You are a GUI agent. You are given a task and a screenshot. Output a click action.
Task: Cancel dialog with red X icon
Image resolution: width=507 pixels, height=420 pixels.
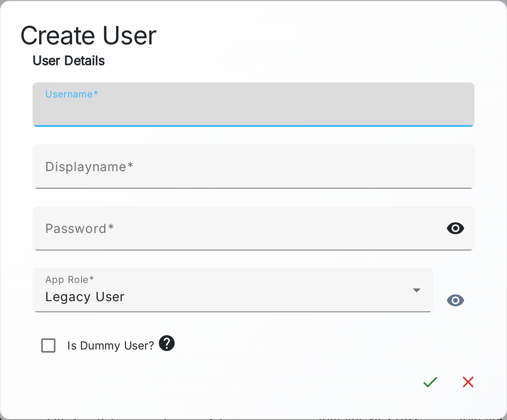pyautogui.click(x=468, y=382)
